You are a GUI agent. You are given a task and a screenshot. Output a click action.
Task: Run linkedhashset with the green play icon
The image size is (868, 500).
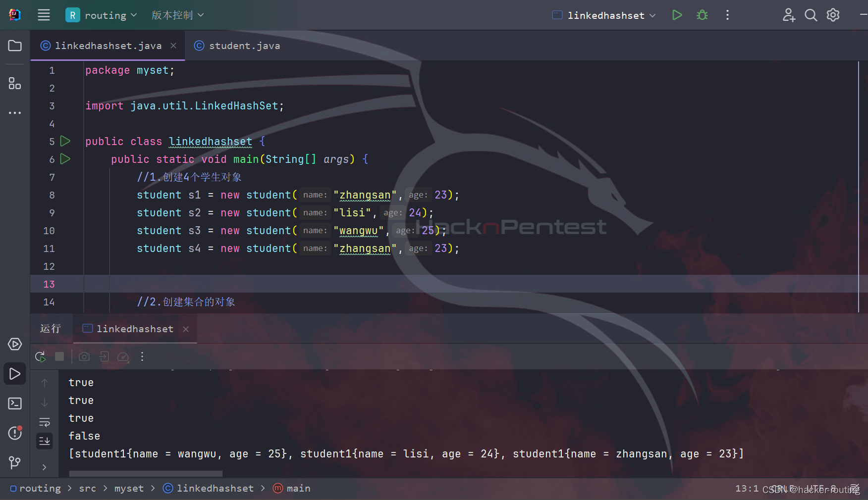(677, 15)
